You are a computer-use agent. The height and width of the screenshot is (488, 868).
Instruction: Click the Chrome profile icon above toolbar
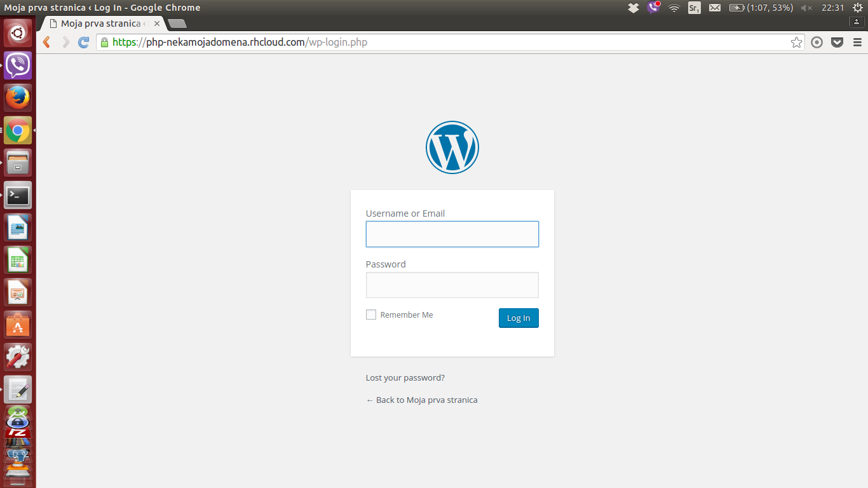pos(857,22)
